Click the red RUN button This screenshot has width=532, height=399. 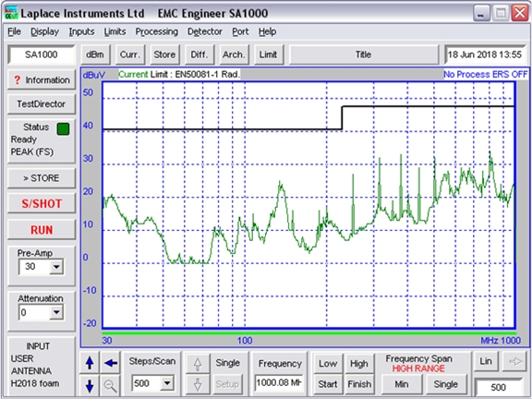[42, 230]
